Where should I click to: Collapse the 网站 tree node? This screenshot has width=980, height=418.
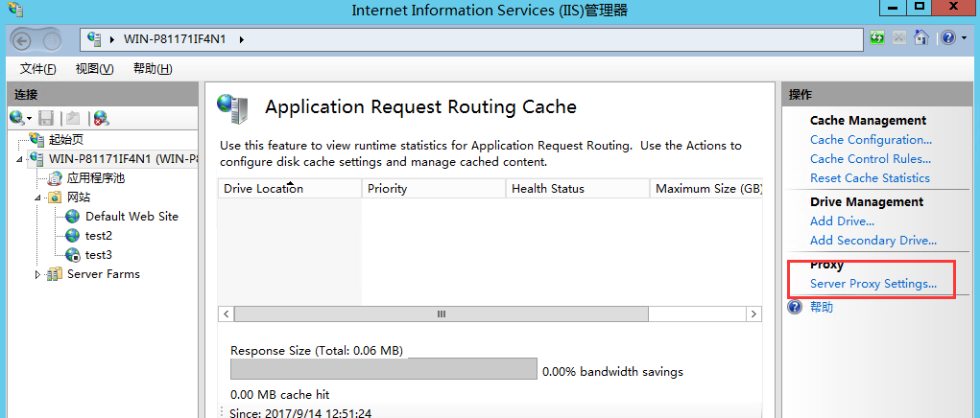37,197
